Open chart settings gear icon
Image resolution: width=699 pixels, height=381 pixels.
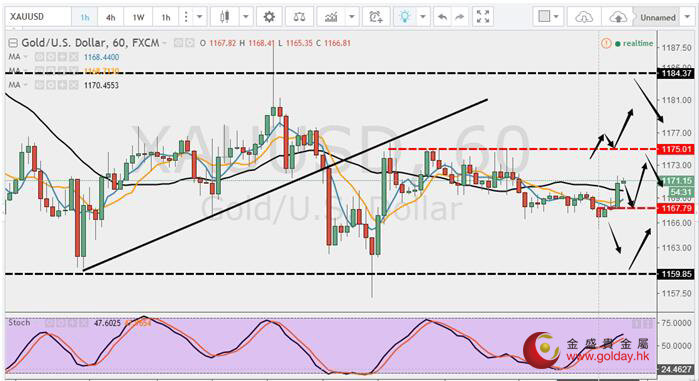269,17
